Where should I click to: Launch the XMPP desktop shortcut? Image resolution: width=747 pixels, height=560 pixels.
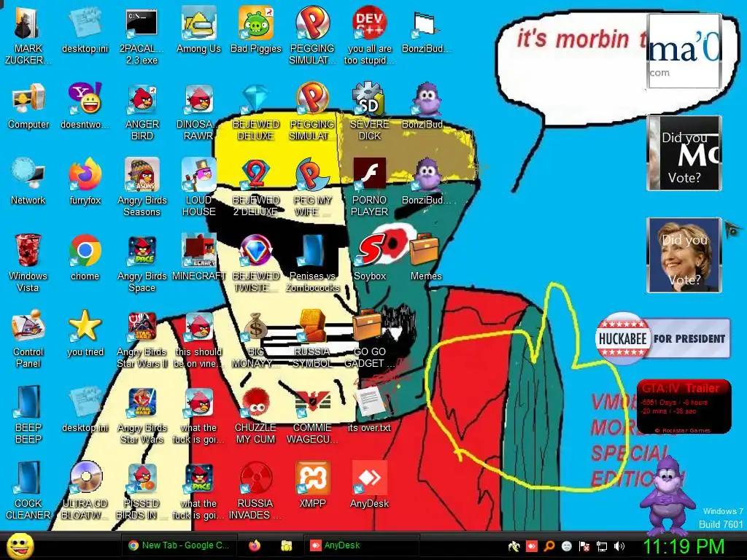(312, 484)
